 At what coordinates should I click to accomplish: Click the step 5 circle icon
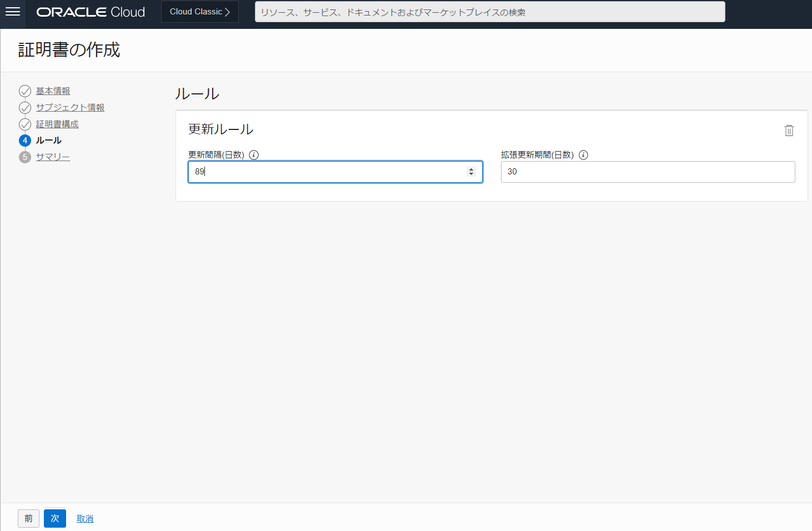click(x=25, y=157)
